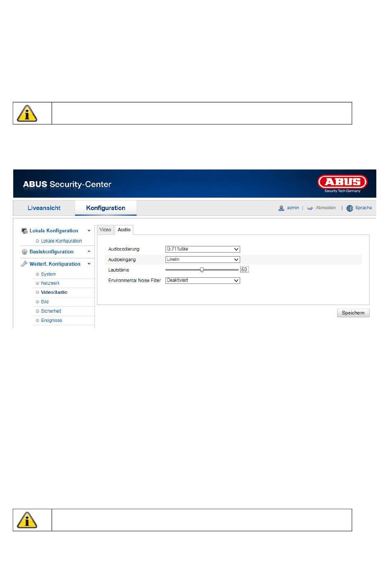The width and height of the screenshot is (392, 586).
Task: Click the Weiterf. Konfiguration wrench icon
Action: point(24,264)
